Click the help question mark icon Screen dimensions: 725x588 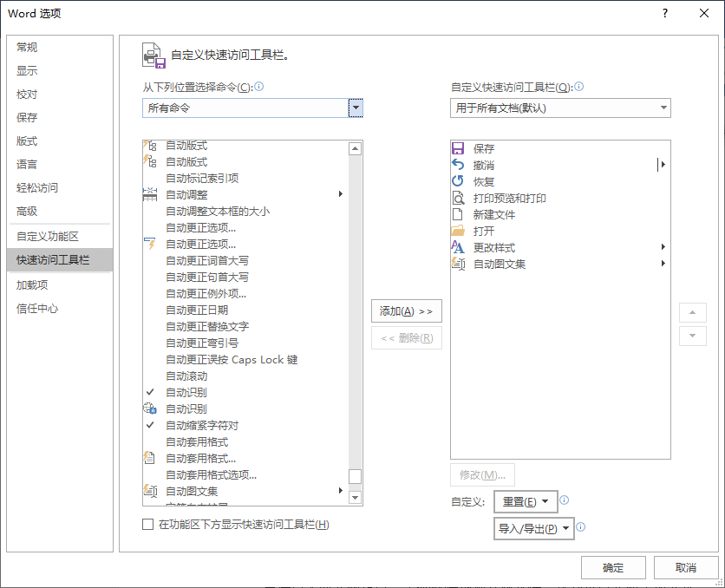click(x=665, y=13)
